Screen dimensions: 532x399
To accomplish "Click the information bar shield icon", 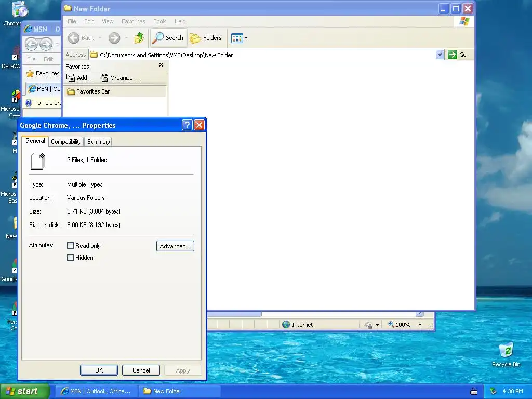I will coord(29,103).
